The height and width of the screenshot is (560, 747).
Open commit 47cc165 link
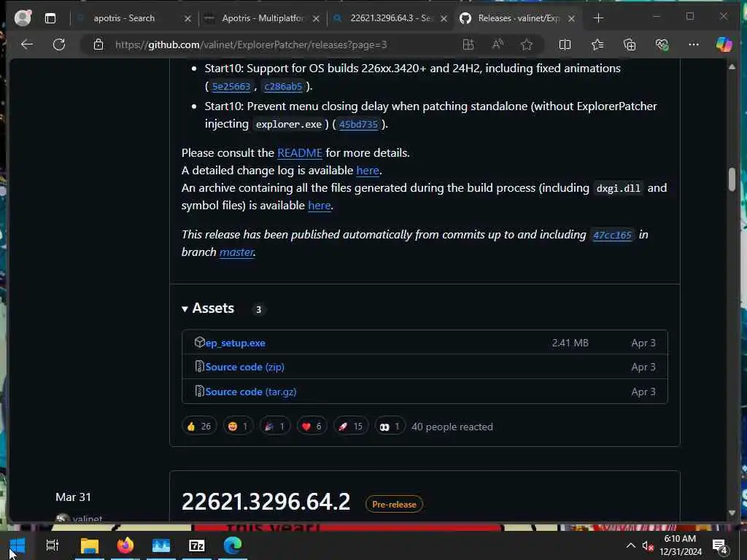pyautogui.click(x=612, y=235)
